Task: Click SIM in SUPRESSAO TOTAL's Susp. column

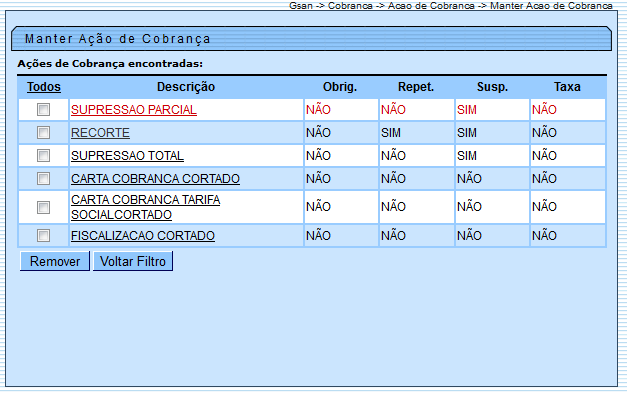Action: (467, 156)
